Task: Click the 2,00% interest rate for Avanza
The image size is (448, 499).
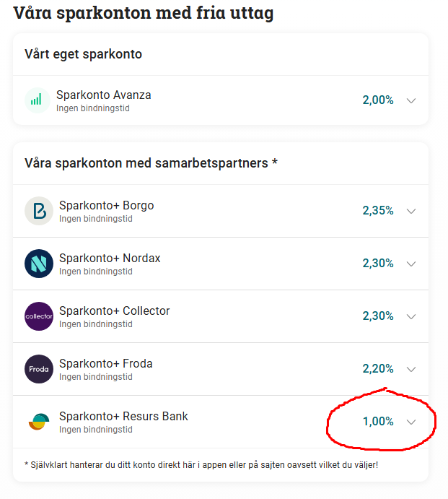Action: pyautogui.click(x=377, y=100)
